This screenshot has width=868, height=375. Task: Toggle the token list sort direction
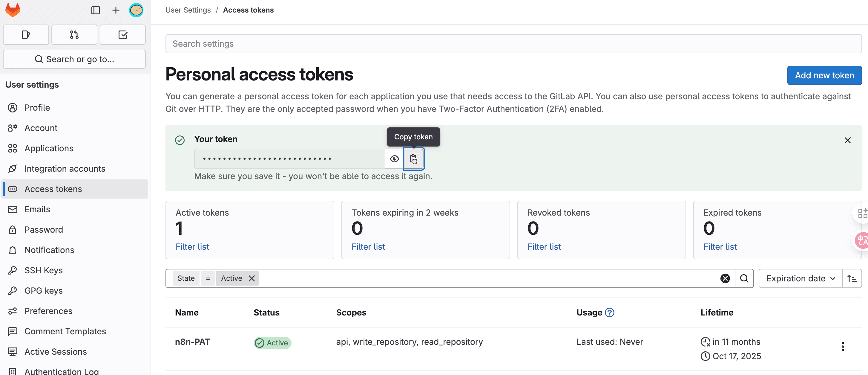[852, 278]
